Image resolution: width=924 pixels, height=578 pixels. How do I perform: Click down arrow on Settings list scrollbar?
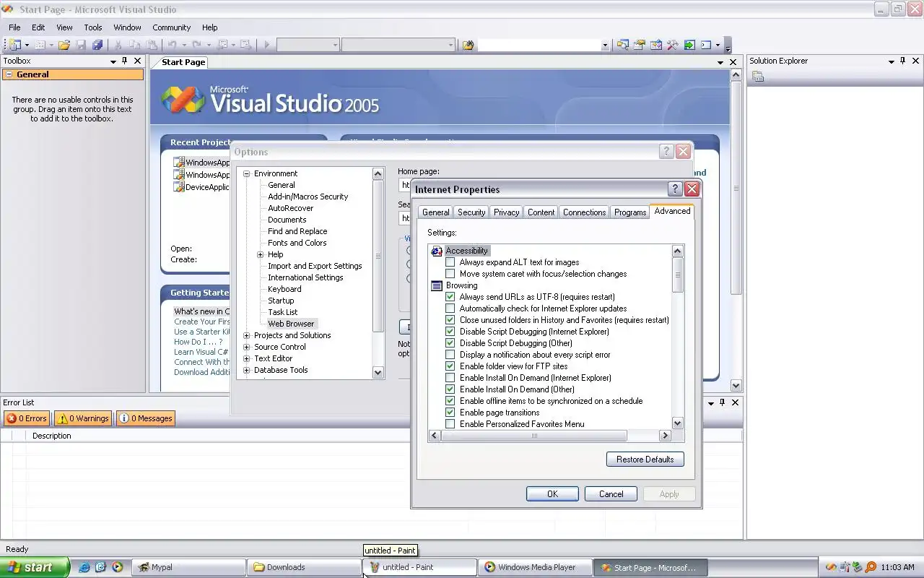tap(677, 423)
